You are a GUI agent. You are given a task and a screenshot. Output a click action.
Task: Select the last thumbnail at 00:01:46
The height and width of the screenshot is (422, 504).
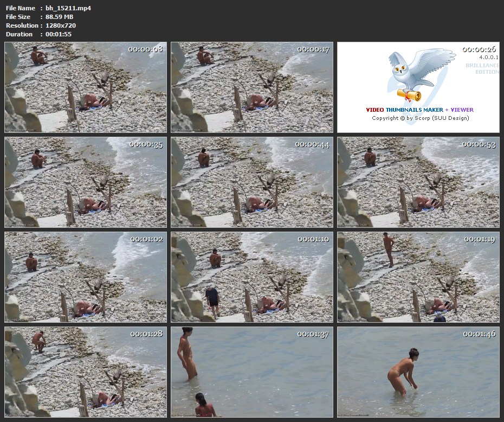pyautogui.click(x=418, y=372)
